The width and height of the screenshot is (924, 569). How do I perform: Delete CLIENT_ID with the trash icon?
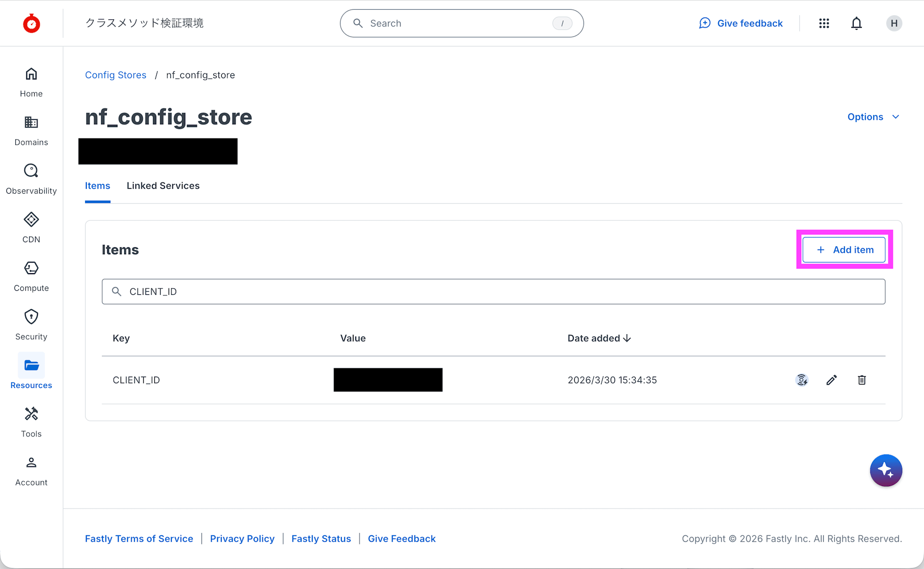point(862,380)
